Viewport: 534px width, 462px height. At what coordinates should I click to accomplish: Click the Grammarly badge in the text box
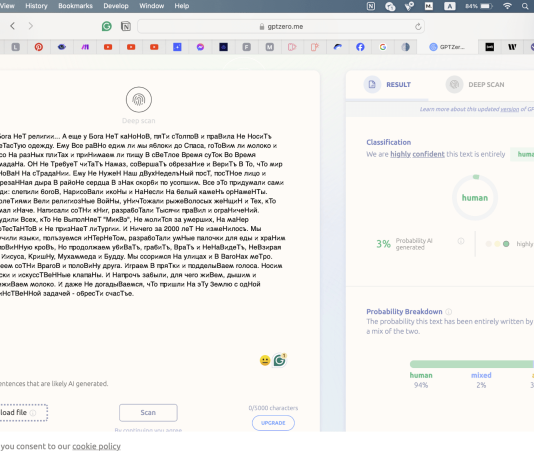[280, 360]
